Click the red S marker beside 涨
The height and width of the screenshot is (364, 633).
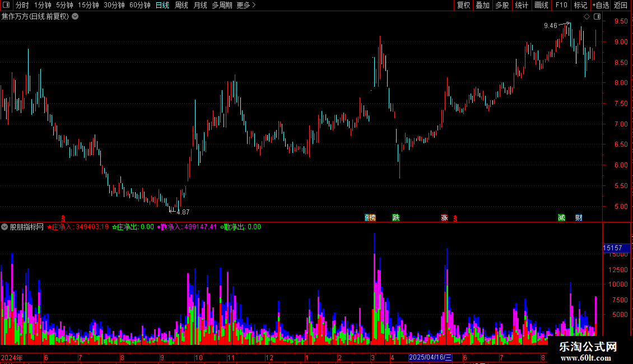click(455, 218)
